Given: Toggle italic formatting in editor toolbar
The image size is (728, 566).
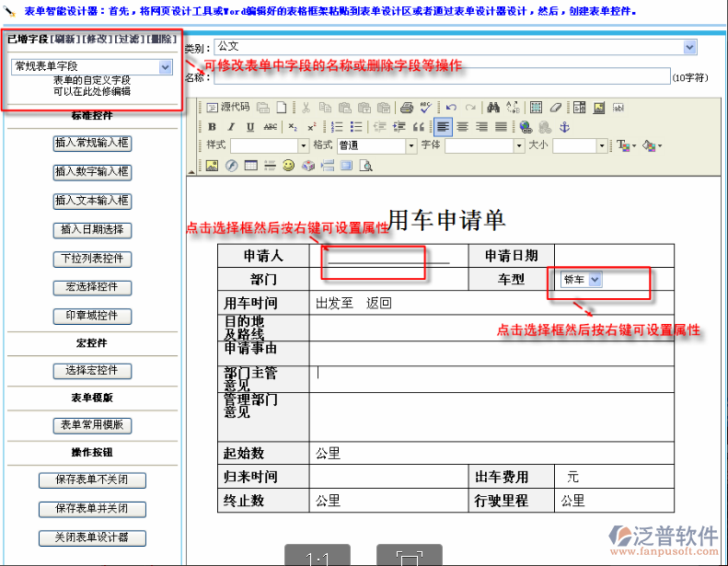Looking at the screenshot, I should (230, 127).
